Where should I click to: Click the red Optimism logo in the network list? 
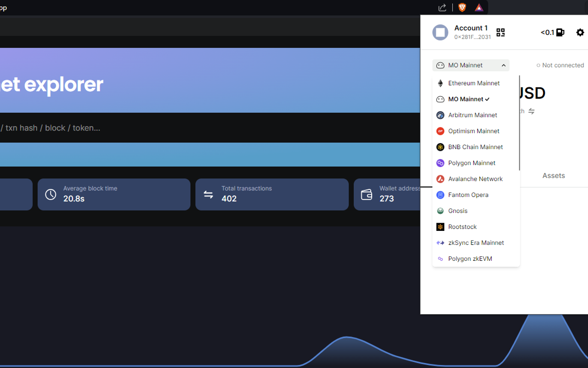click(x=440, y=131)
